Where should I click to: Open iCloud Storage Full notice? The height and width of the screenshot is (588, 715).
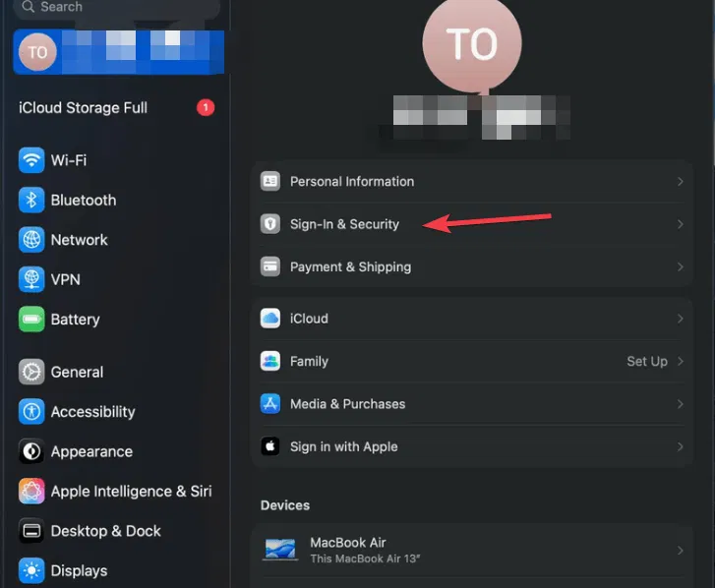(83, 108)
